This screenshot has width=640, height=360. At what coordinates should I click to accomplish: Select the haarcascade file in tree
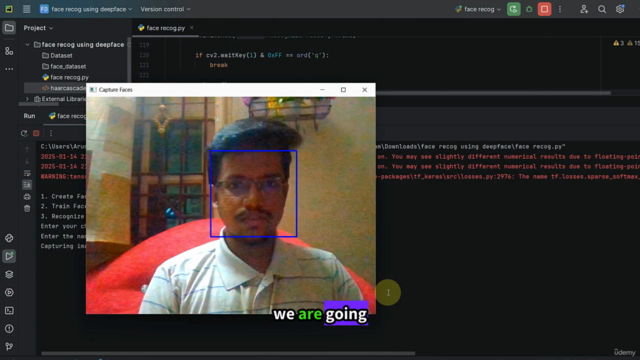tap(64, 88)
